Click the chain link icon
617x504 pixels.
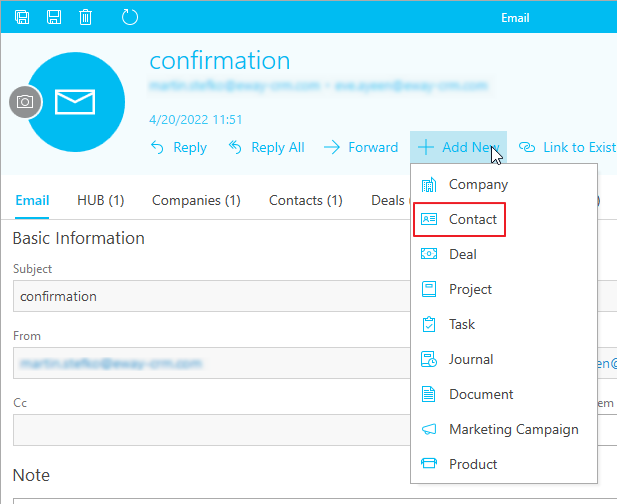(527, 148)
